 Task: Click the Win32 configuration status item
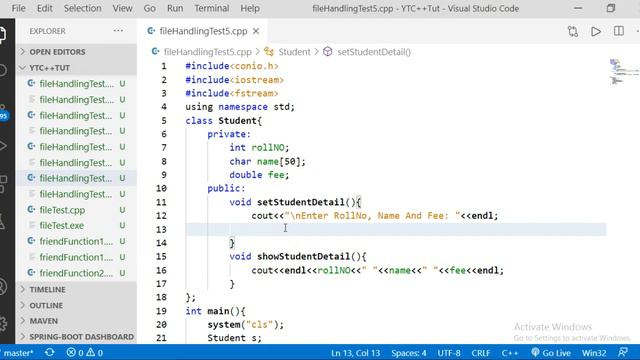click(594, 353)
